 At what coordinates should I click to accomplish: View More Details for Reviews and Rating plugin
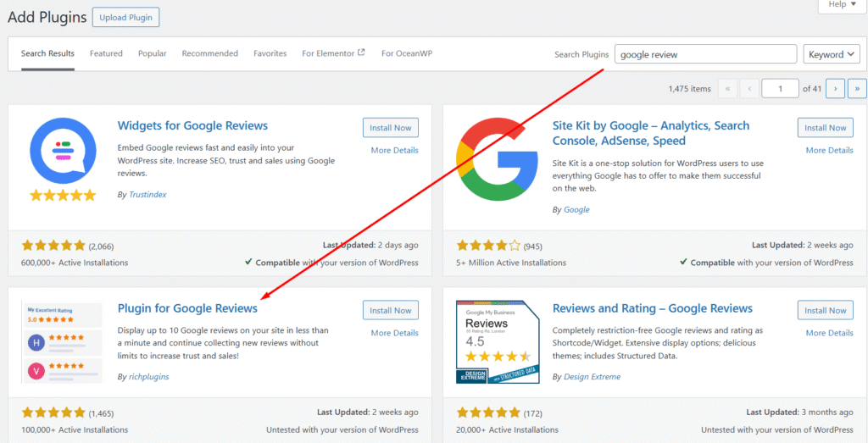point(829,333)
